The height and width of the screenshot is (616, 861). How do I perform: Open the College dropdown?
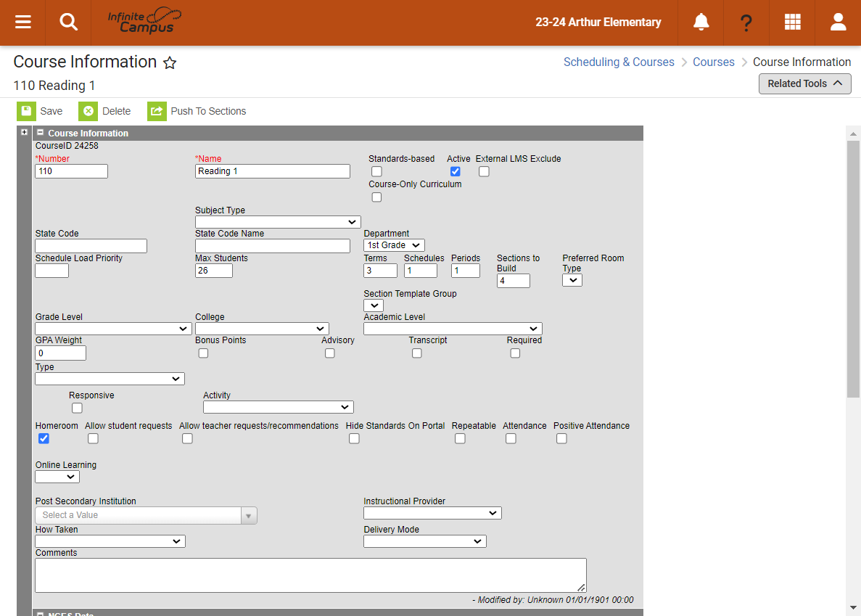click(262, 328)
